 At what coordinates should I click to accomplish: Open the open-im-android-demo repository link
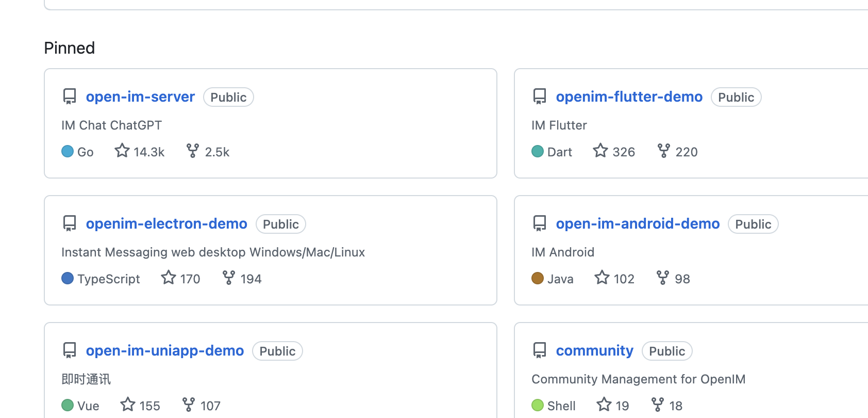[x=638, y=223]
